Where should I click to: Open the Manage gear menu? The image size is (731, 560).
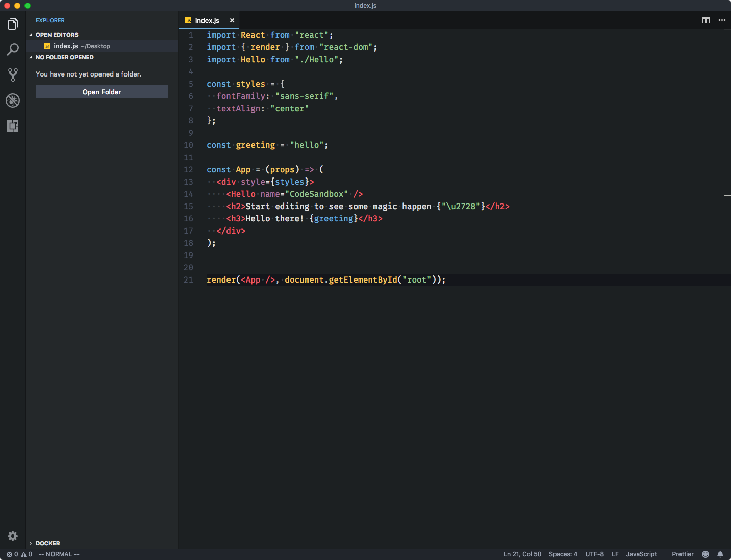pos(13,536)
